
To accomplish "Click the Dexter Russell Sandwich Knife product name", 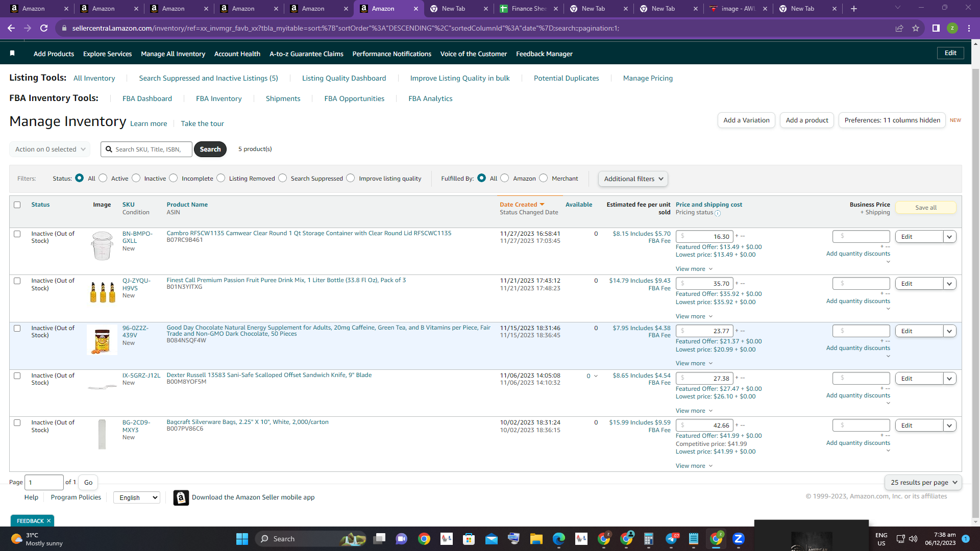I will click(x=269, y=375).
